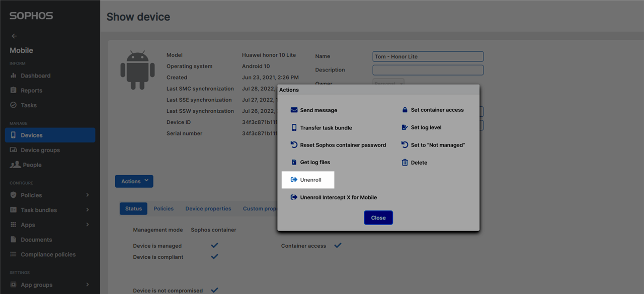Click the Set log level icon

405,127
